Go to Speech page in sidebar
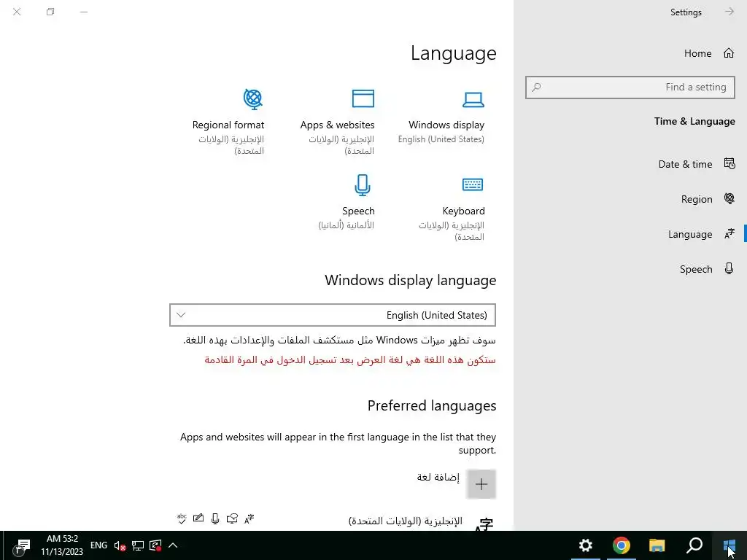This screenshot has height=560, width=747. [695, 269]
